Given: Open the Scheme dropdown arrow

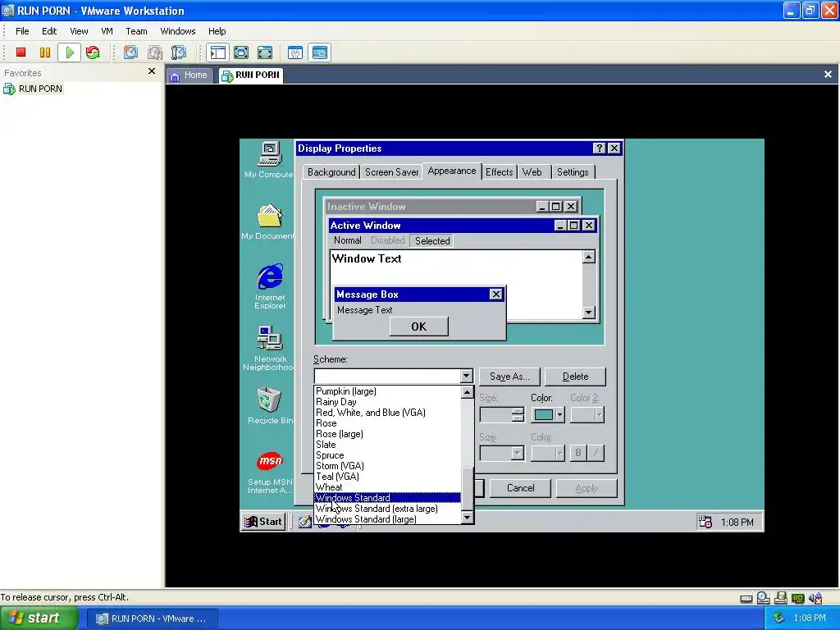Looking at the screenshot, I should click(x=466, y=376).
